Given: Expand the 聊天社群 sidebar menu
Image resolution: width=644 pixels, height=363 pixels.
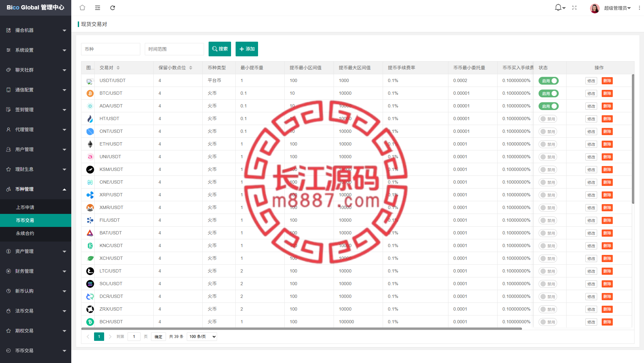Looking at the screenshot, I should (35, 70).
